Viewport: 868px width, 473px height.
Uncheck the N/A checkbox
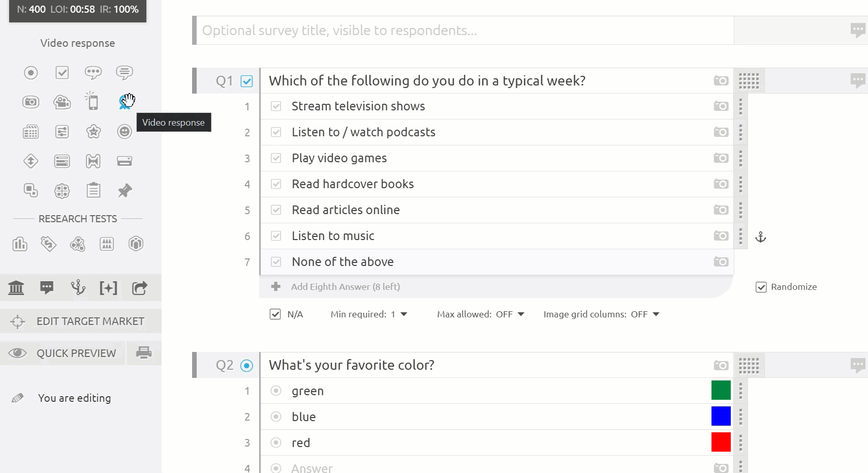[x=275, y=314]
